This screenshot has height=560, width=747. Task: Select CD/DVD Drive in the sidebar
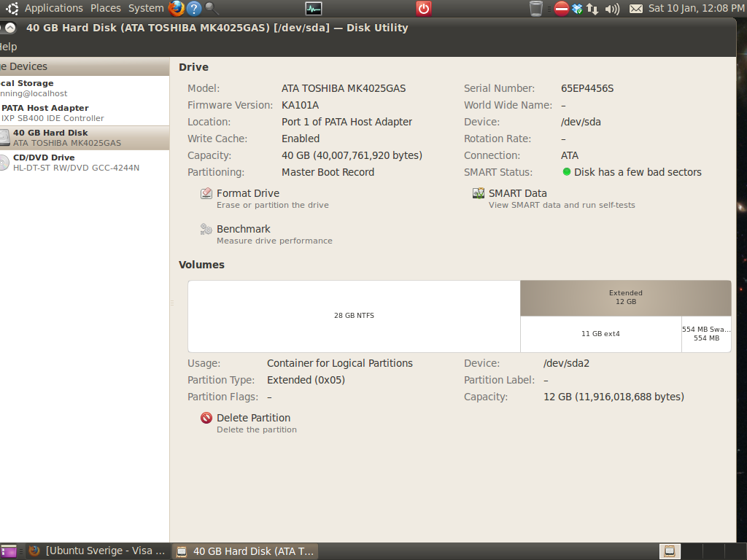[x=85, y=163]
